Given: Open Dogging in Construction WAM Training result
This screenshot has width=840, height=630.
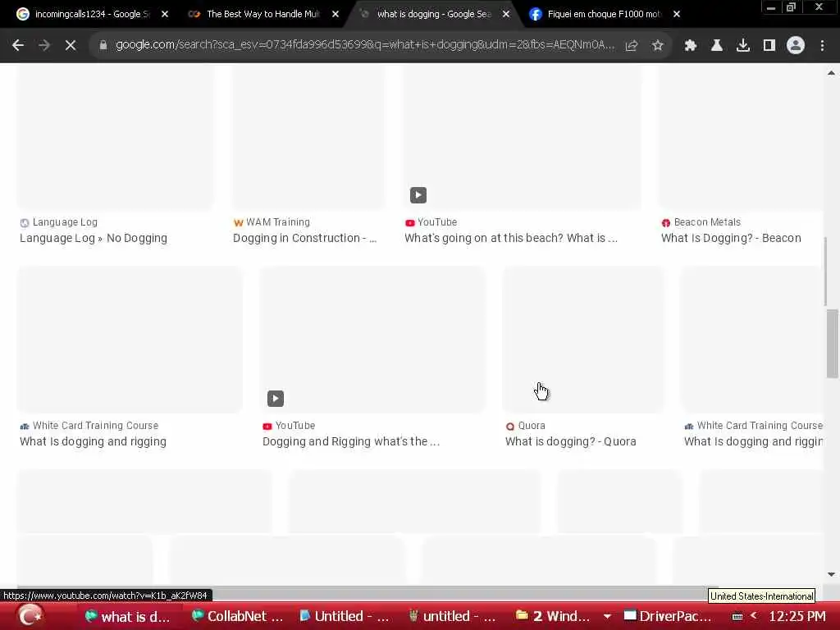Looking at the screenshot, I should click(x=305, y=238).
